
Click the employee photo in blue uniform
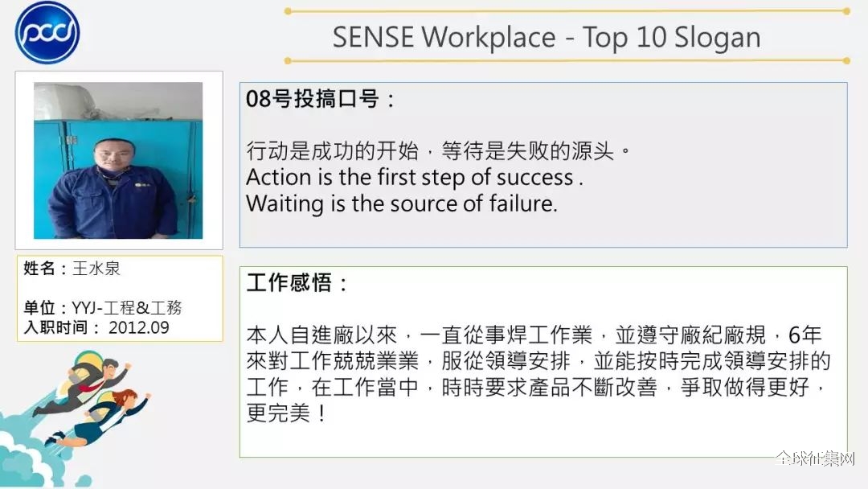click(118, 161)
